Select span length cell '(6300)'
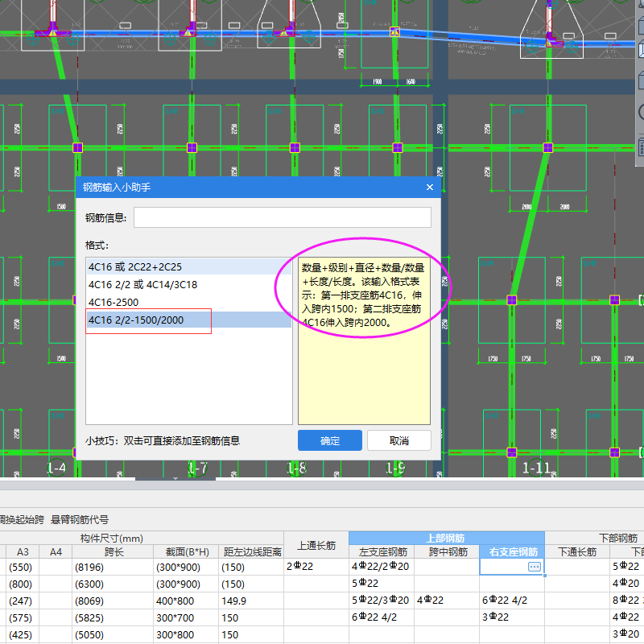 (x=113, y=584)
